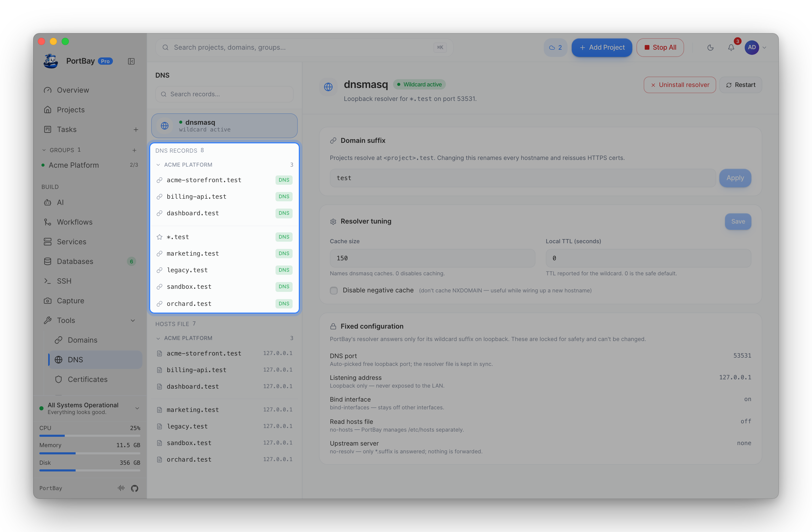Click the star icon next to *.test

[x=159, y=237]
